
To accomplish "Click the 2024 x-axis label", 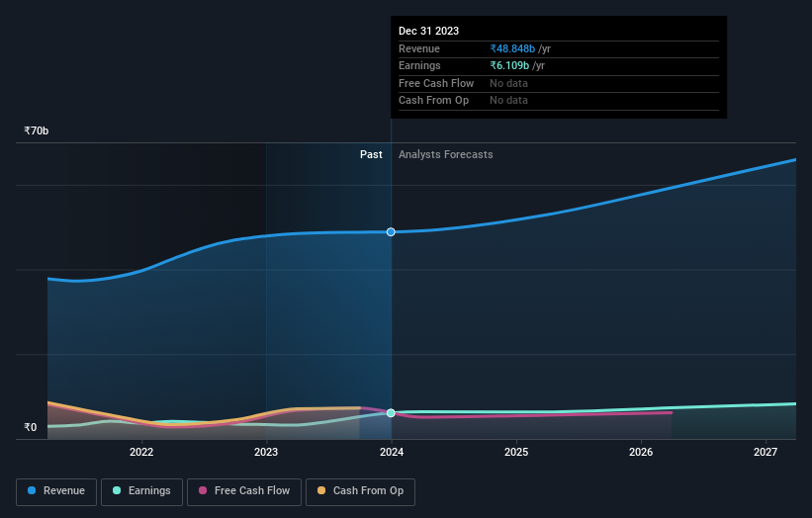I will [x=392, y=452].
